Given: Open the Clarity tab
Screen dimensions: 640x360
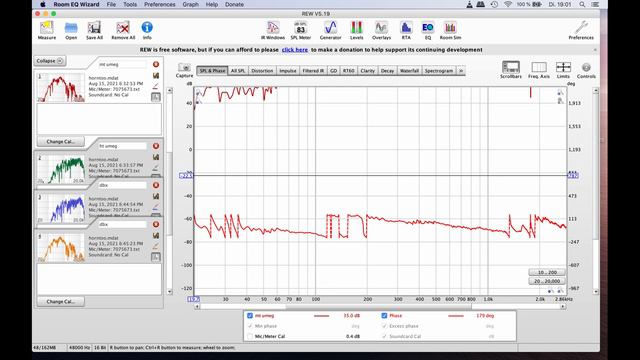Looking at the screenshot, I should pos(368,71).
